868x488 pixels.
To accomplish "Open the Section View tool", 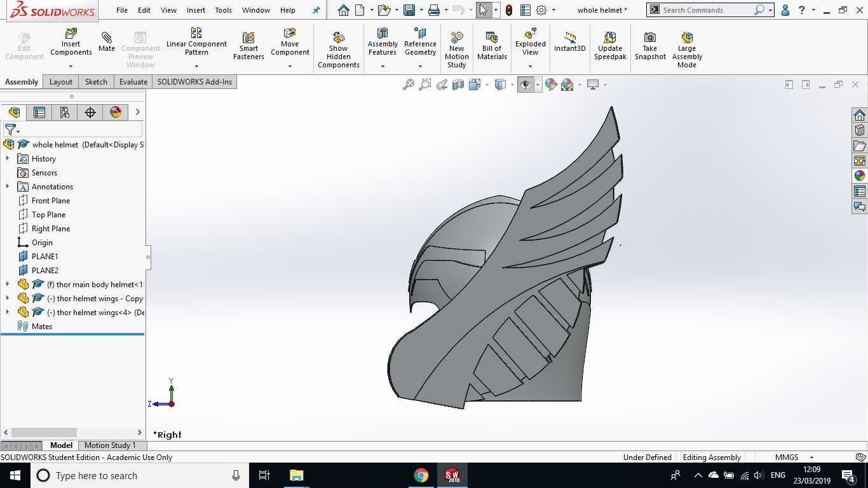I will click(x=458, y=85).
